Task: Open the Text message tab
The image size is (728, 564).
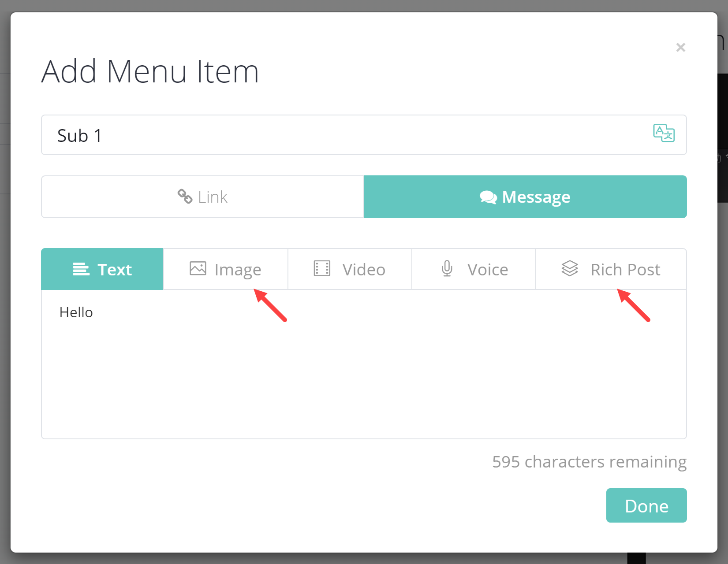Action: (x=102, y=269)
